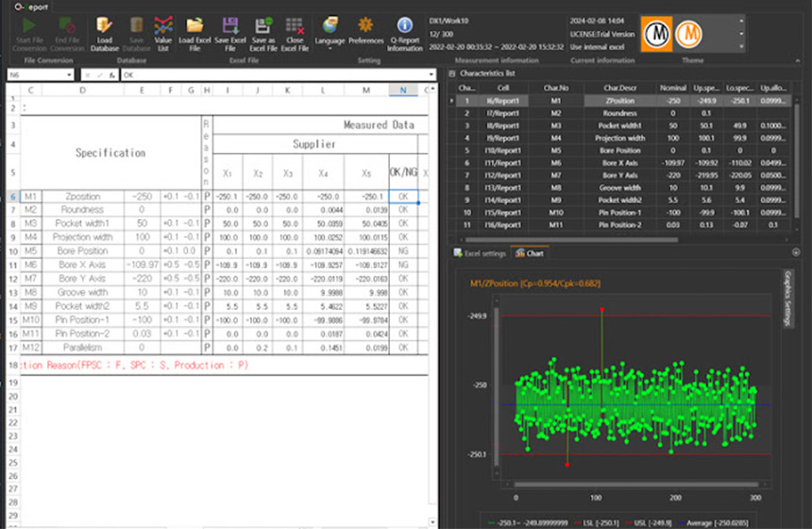Click NG cell for Bore Position row
This screenshot has height=529, width=812.
tap(403, 250)
